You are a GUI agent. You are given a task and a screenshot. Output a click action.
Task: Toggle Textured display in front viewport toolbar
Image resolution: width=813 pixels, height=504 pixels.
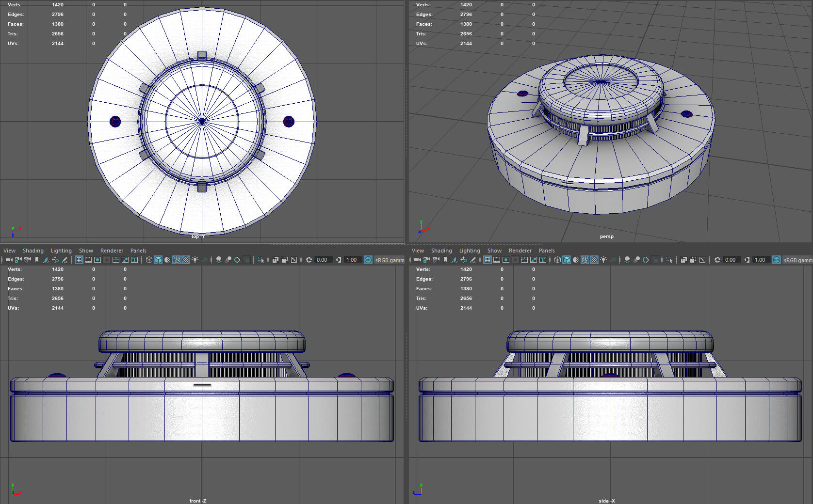(186, 260)
